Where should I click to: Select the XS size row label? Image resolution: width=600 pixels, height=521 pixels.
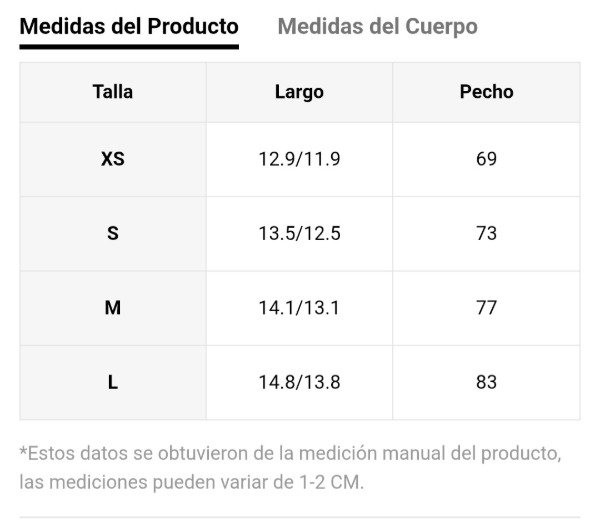coord(113,159)
